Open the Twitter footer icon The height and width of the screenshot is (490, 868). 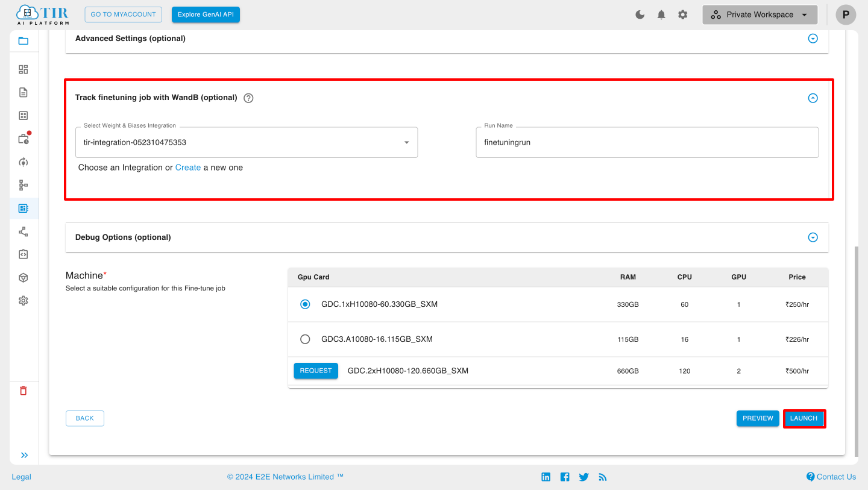pyautogui.click(x=583, y=477)
